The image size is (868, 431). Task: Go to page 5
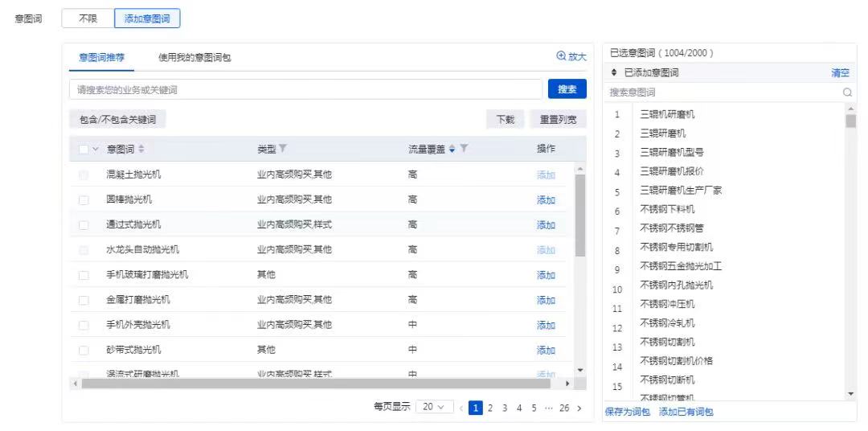[x=534, y=408]
